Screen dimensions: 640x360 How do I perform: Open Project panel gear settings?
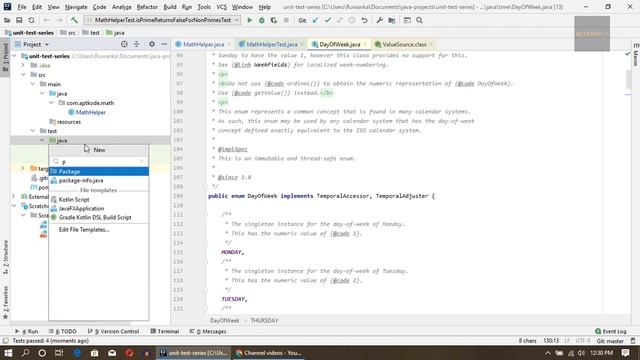(x=152, y=44)
